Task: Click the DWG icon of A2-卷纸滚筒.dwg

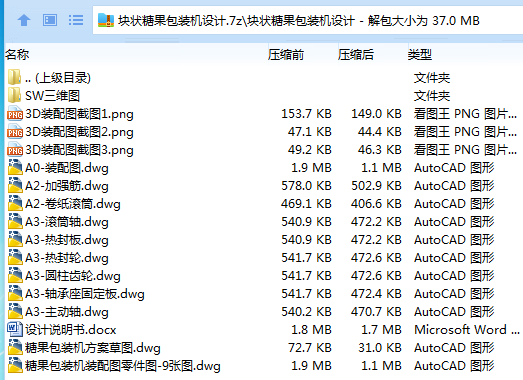Action: [15, 203]
